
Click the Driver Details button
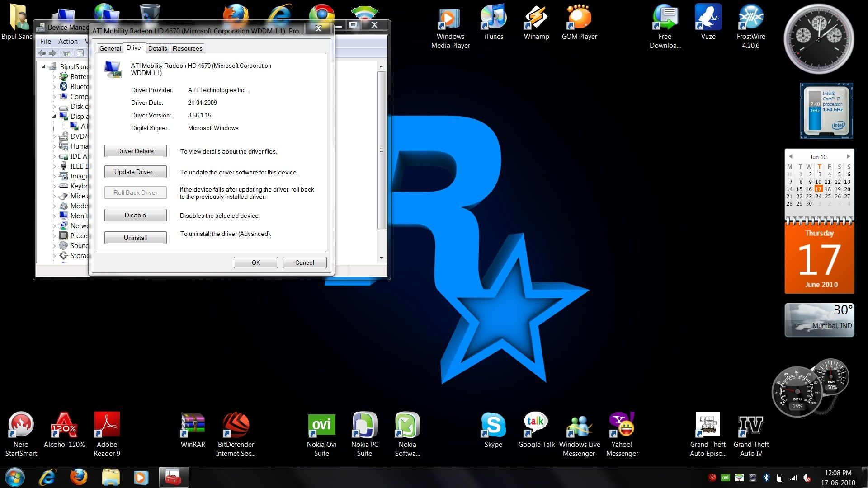coord(135,151)
